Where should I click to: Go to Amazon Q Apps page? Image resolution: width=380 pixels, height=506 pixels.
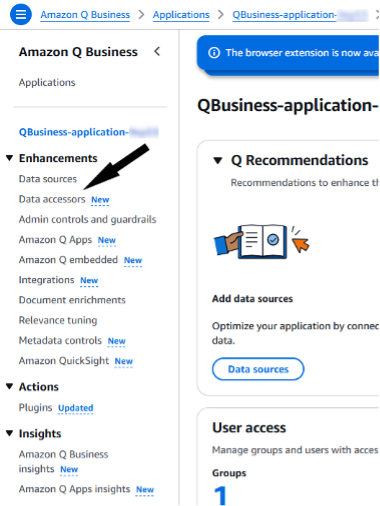coord(55,240)
